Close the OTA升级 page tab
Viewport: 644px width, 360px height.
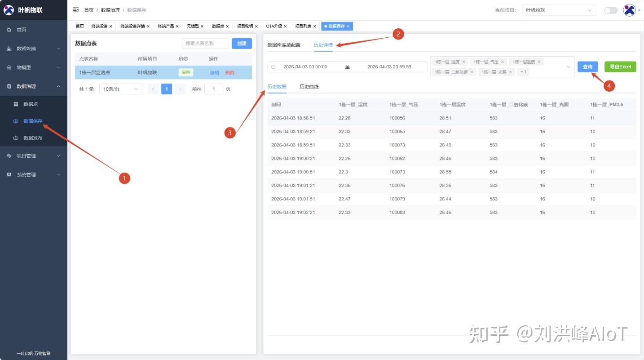(x=285, y=27)
